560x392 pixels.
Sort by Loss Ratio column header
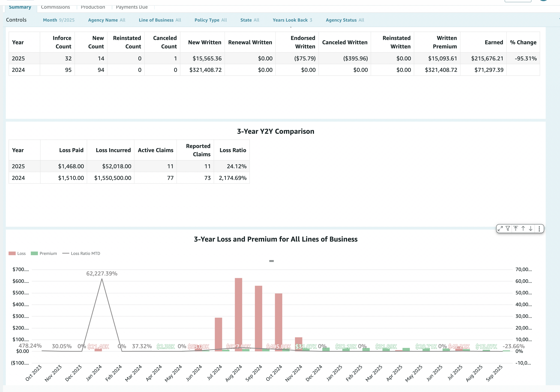click(233, 150)
